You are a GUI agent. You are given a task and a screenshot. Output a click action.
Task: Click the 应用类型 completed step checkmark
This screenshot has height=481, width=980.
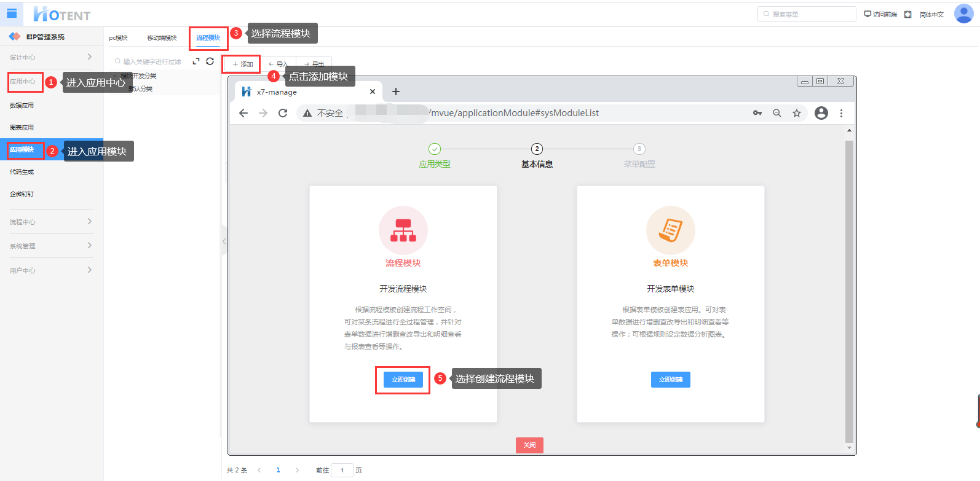coord(435,149)
